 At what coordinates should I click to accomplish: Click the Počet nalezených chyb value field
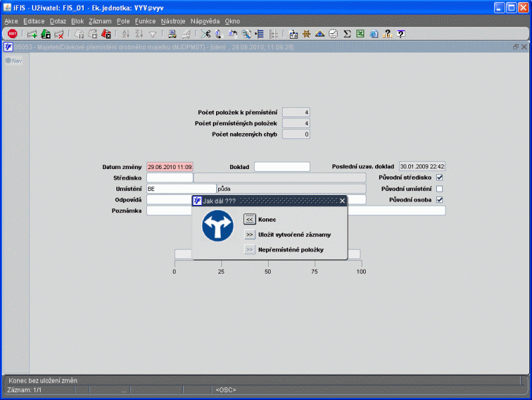pyautogui.click(x=296, y=134)
